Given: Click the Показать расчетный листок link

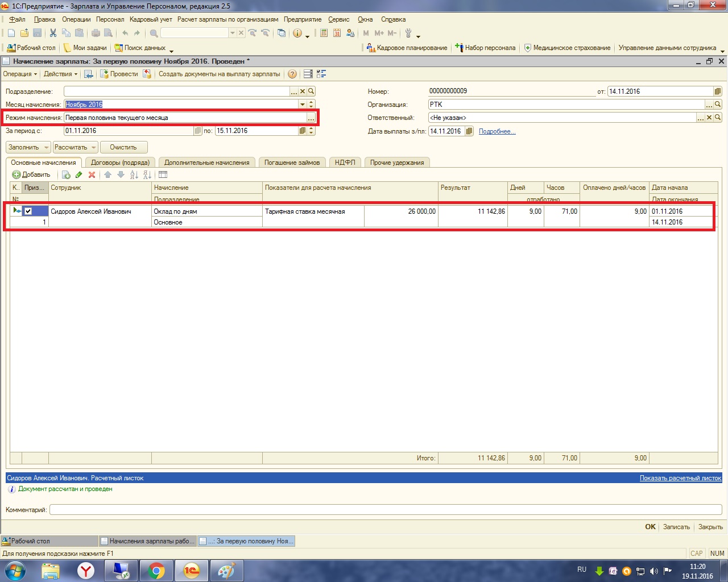Looking at the screenshot, I should coord(680,478).
